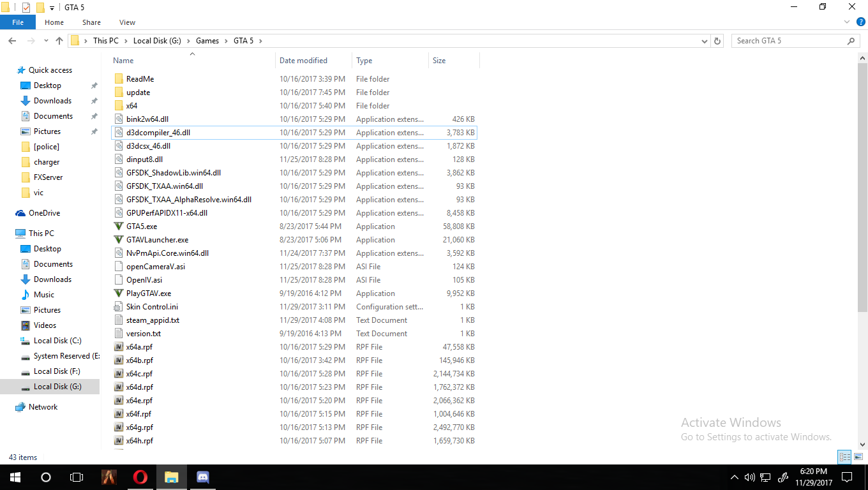Select the d3dcompiler_46.dll file name
The height and width of the screenshot is (490, 868).
coord(158,133)
